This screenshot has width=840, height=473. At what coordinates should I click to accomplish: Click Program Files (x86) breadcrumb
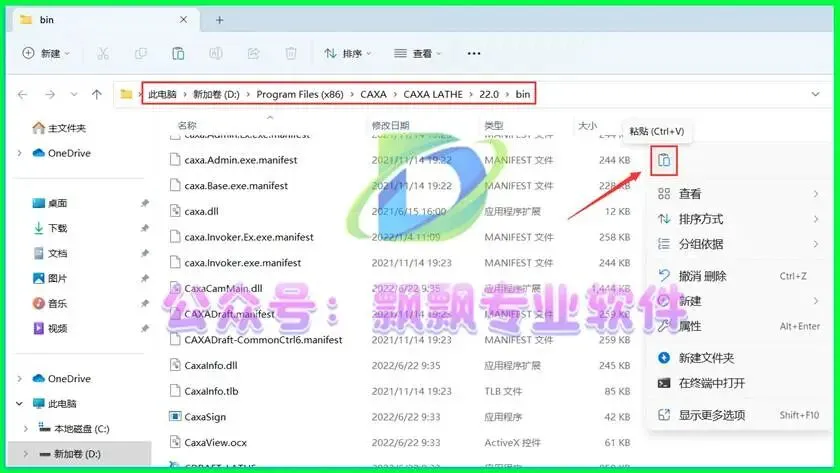point(300,95)
